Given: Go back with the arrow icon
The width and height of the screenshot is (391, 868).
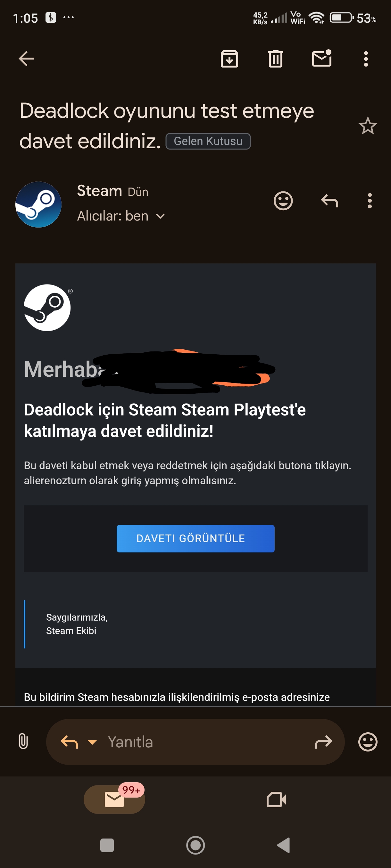Looking at the screenshot, I should pyautogui.click(x=26, y=59).
